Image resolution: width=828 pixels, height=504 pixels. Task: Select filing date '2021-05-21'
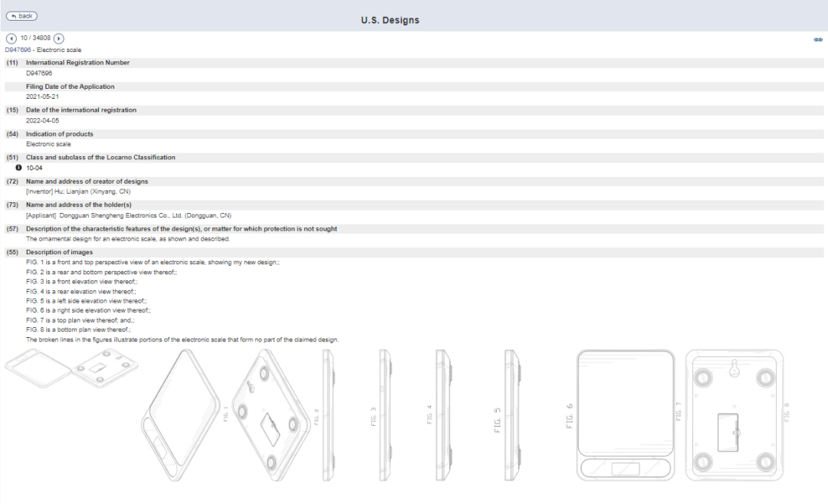(x=42, y=97)
